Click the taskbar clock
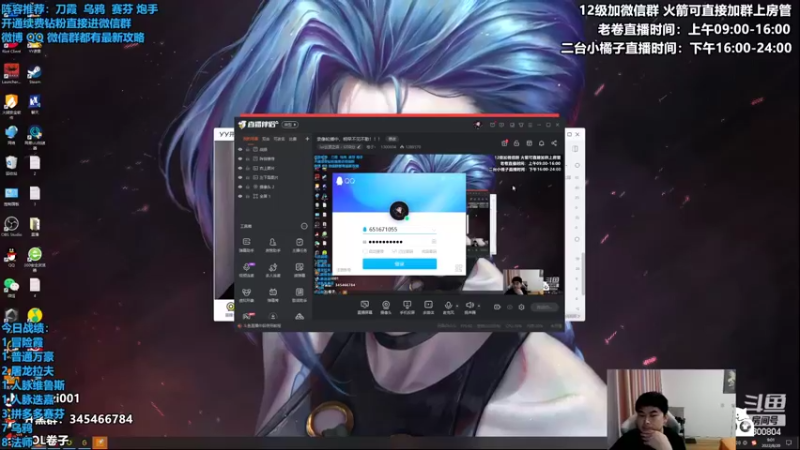 click(x=770, y=442)
